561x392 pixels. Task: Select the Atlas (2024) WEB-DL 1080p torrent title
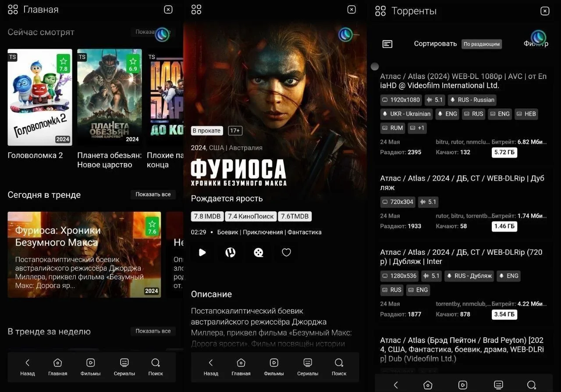[463, 81]
